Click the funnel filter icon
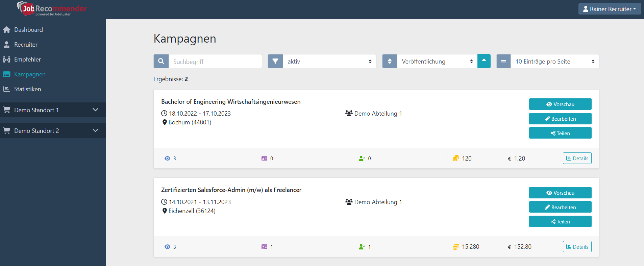 275,62
